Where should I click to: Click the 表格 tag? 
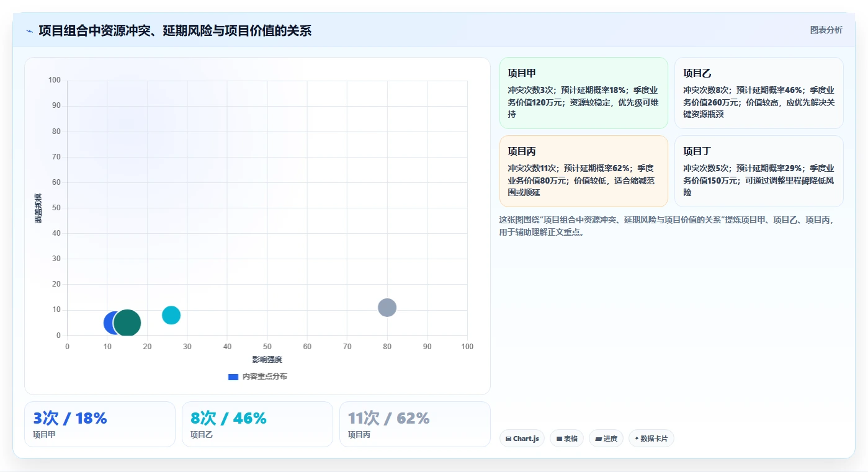pyautogui.click(x=566, y=439)
